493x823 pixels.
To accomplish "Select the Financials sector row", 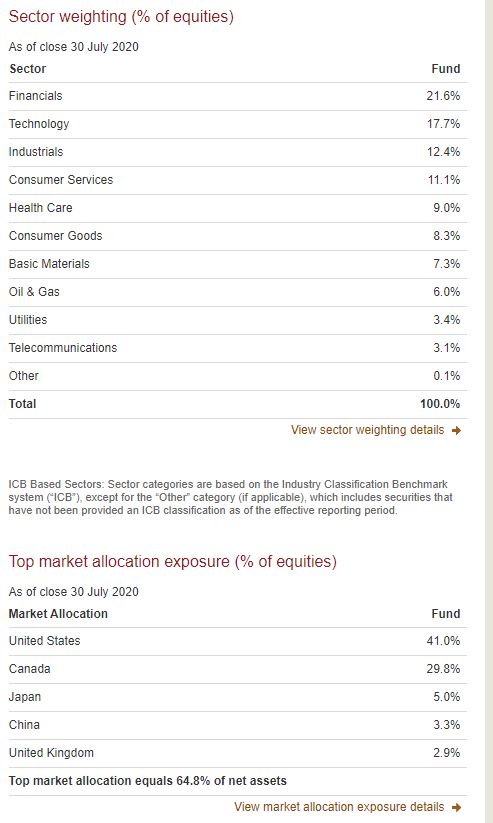I will (x=237, y=96).
